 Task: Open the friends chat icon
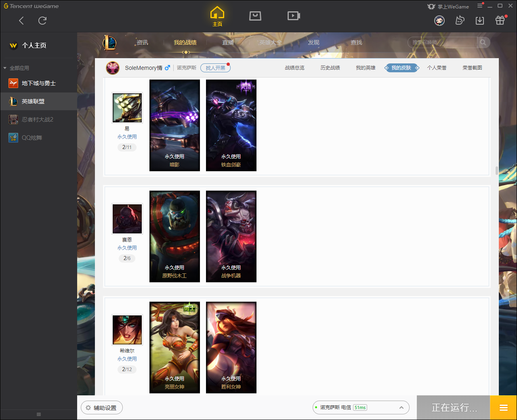[x=460, y=20]
